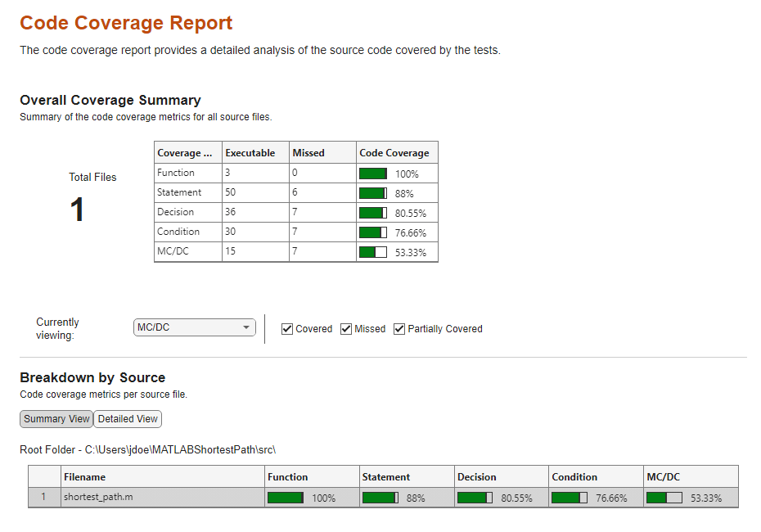Click the Total Files count 1
This screenshot has width=761, height=532.
(x=77, y=210)
